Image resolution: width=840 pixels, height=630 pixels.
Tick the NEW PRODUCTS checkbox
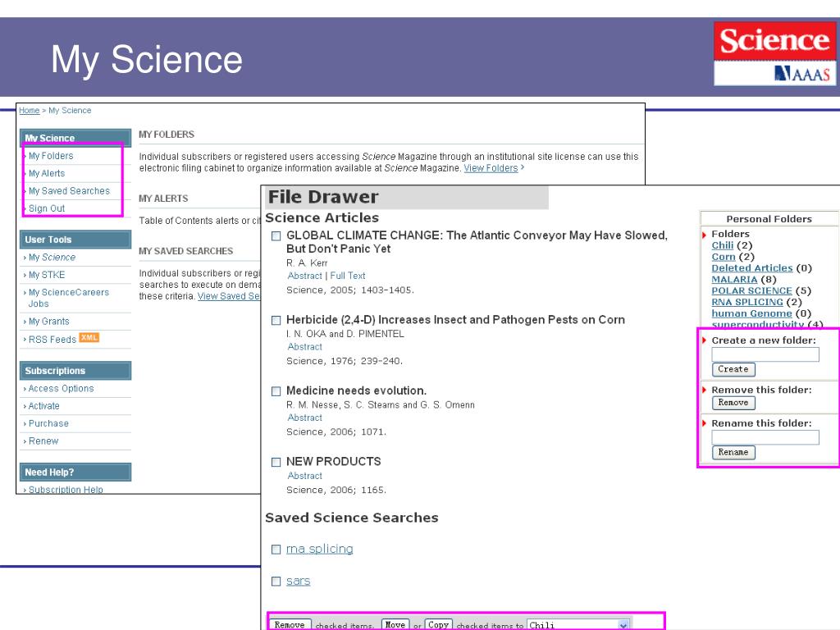(x=276, y=462)
